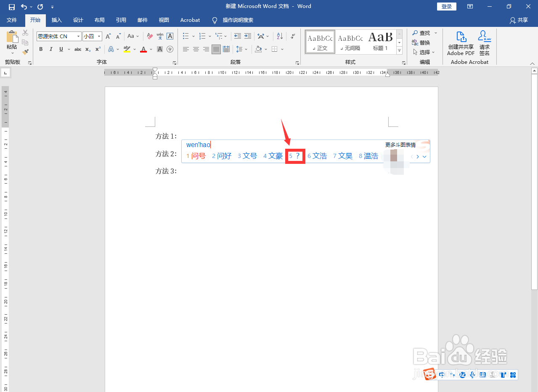Enable subscript formatting
Image resolution: width=538 pixels, height=392 pixels.
(87, 49)
